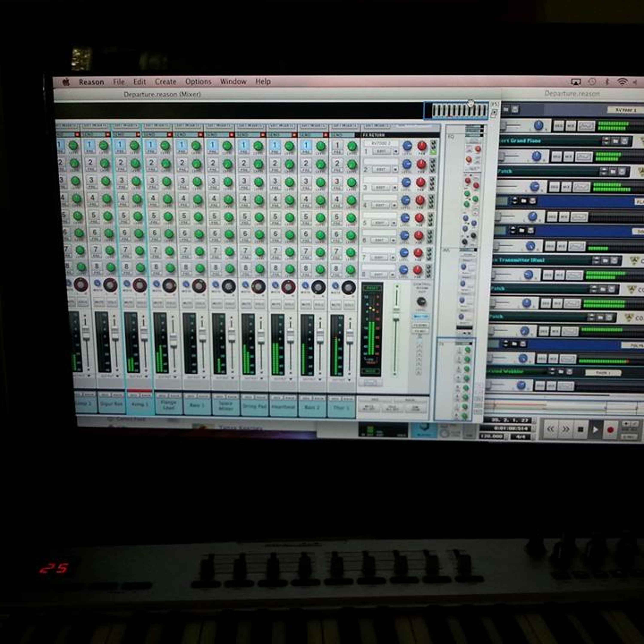
Task: Open FX Return 4 dropdown next to Edit
Action: [394, 205]
